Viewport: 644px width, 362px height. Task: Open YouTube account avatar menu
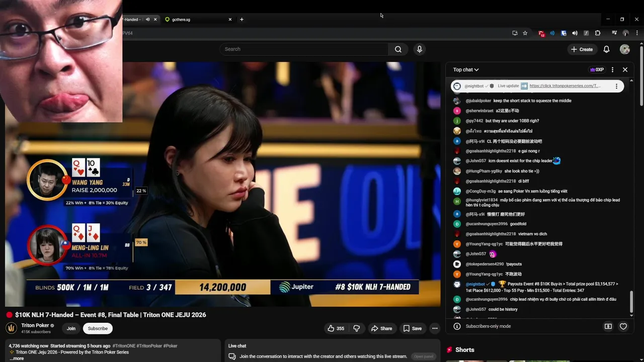[x=625, y=49]
